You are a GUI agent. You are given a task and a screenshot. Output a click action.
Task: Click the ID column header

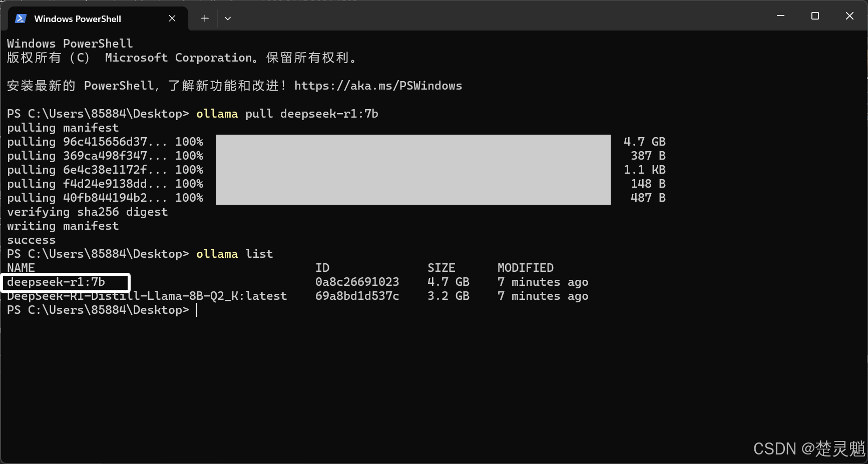pos(322,268)
